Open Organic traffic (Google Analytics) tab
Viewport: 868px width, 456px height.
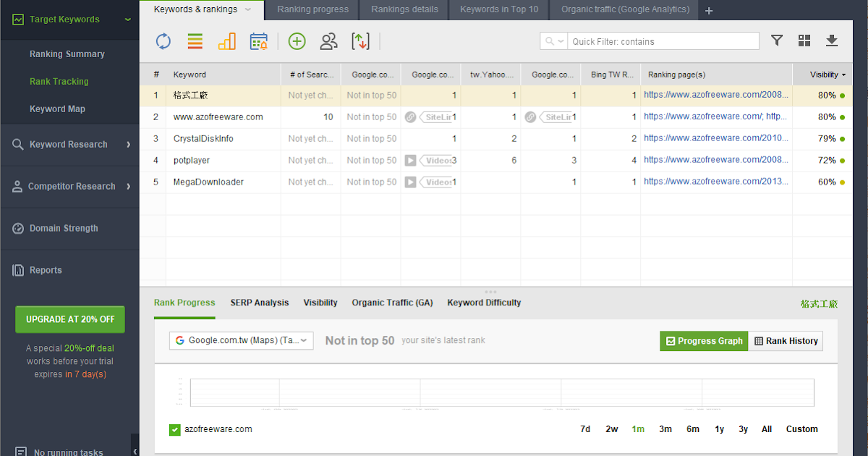625,9
